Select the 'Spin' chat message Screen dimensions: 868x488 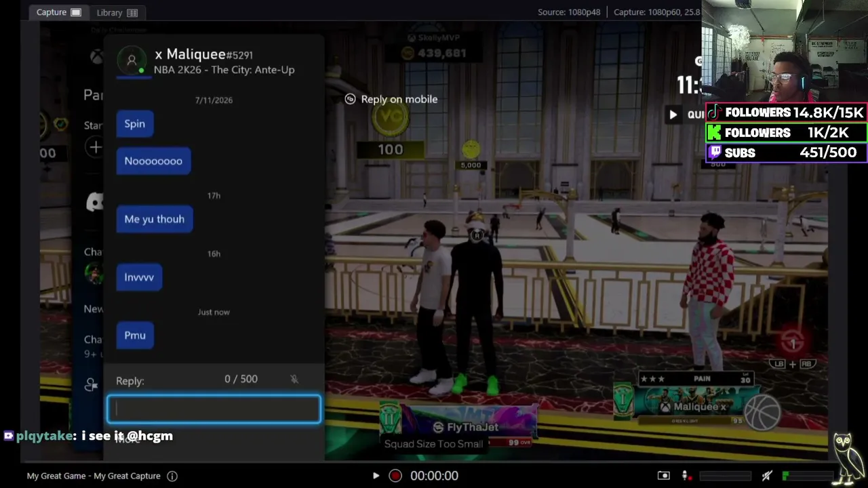tap(135, 124)
